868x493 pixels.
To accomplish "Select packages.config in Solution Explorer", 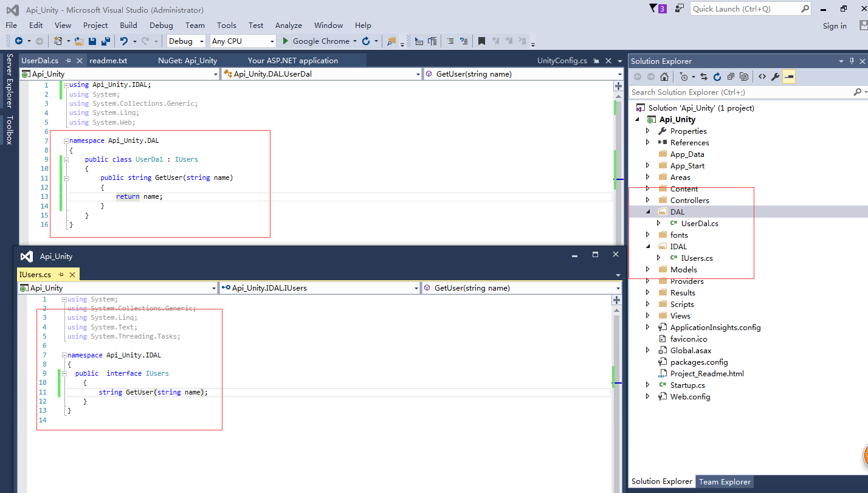I will tap(698, 362).
